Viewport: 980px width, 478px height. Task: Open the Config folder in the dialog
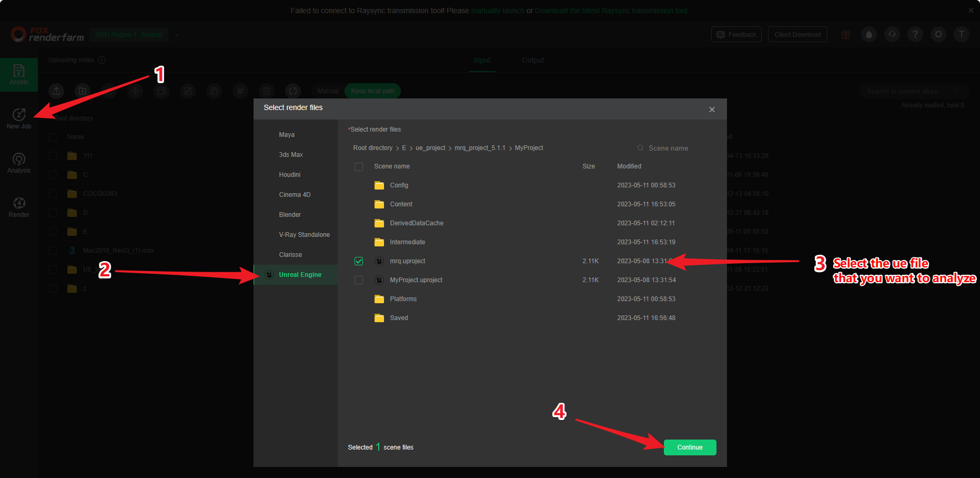(x=399, y=185)
